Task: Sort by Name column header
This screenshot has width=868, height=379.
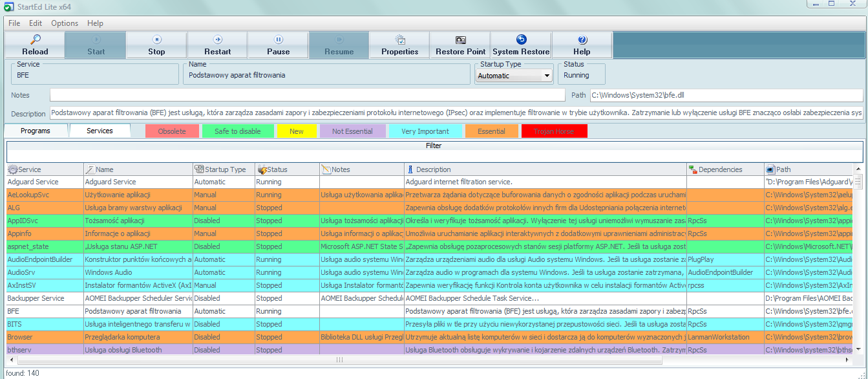Action: pyautogui.click(x=138, y=169)
